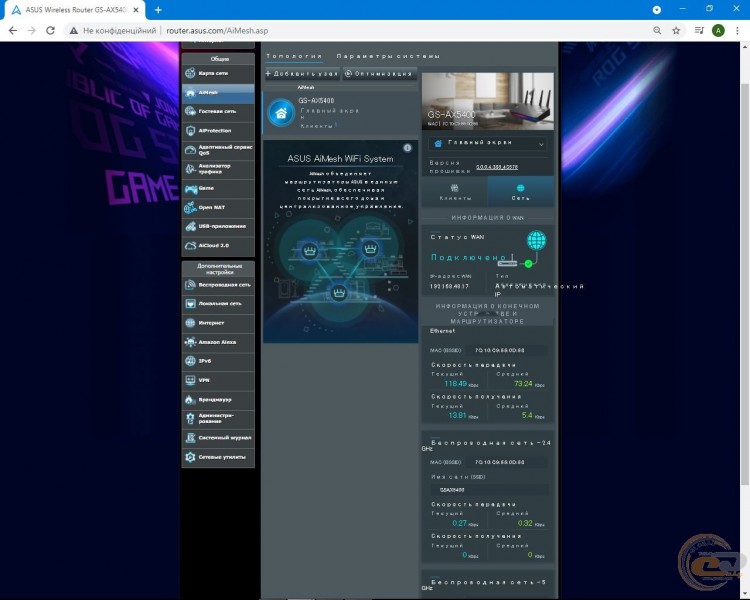Open the Game gamepad icon
This screenshot has width=750, height=600.
(x=190, y=189)
